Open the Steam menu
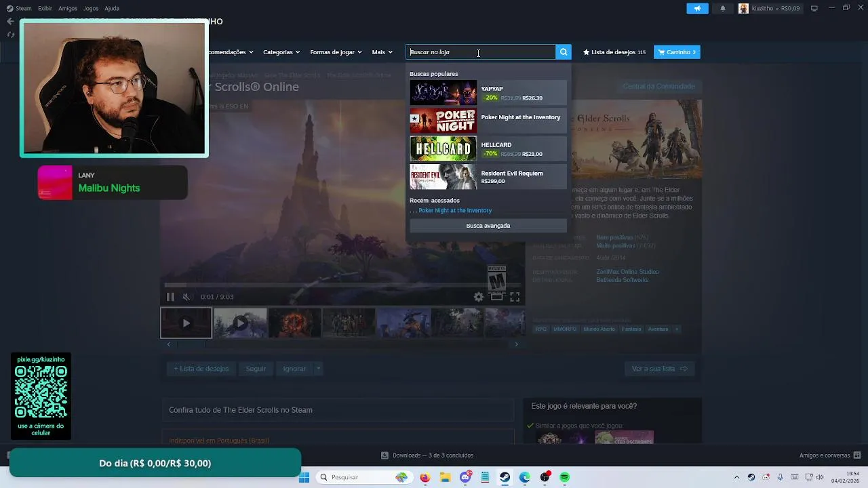 point(19,8)
